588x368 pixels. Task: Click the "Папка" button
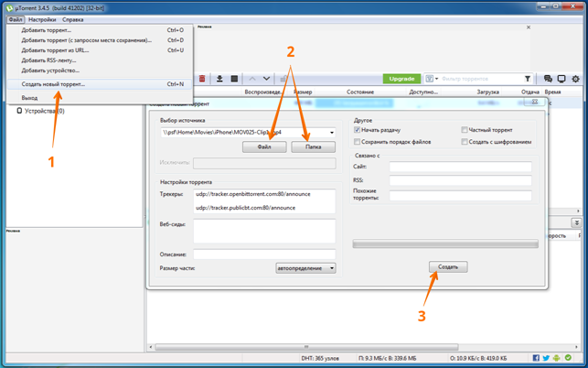313,146
